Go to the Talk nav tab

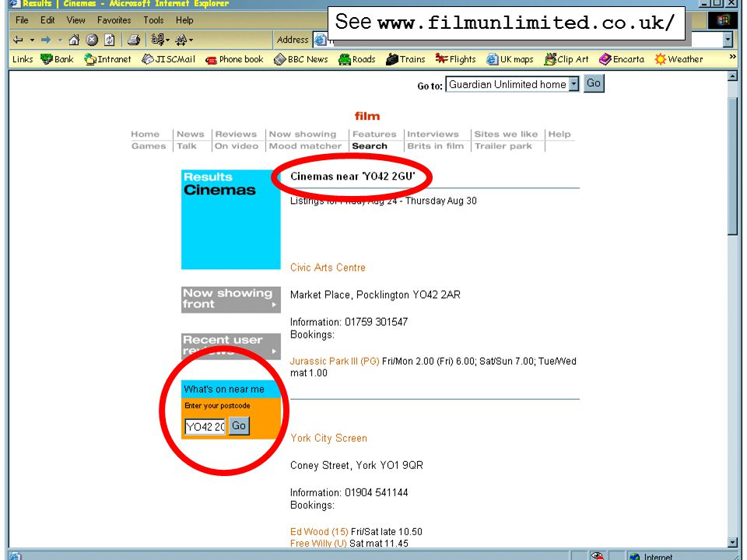[x=186, y=146]
